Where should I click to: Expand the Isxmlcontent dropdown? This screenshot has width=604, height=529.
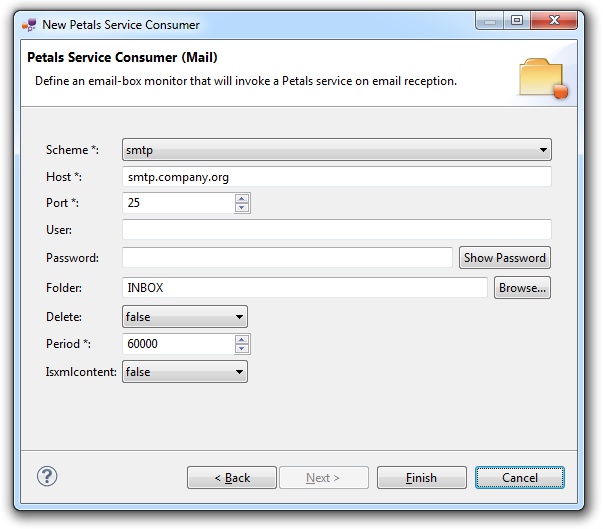(x=184, y=372)
